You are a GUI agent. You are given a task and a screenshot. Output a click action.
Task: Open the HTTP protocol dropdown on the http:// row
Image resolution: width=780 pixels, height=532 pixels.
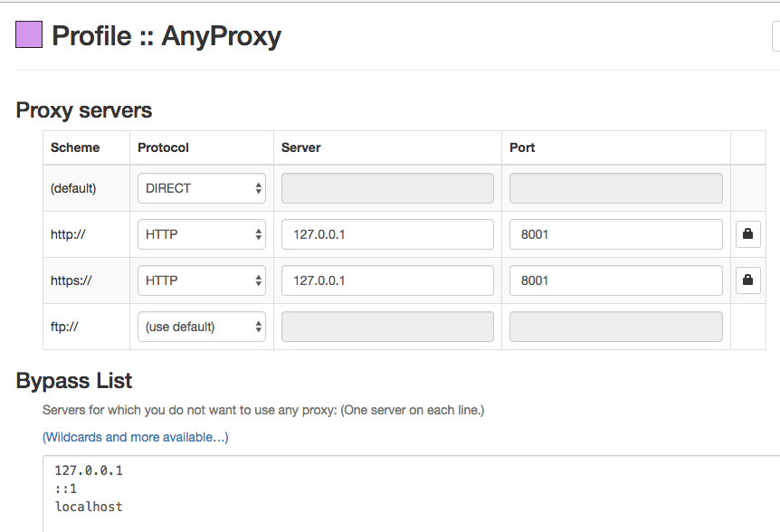[201, 233]
